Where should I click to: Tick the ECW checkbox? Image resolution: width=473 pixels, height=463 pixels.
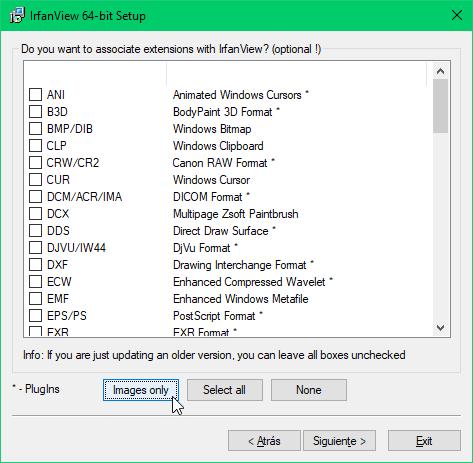click(35, 281)
